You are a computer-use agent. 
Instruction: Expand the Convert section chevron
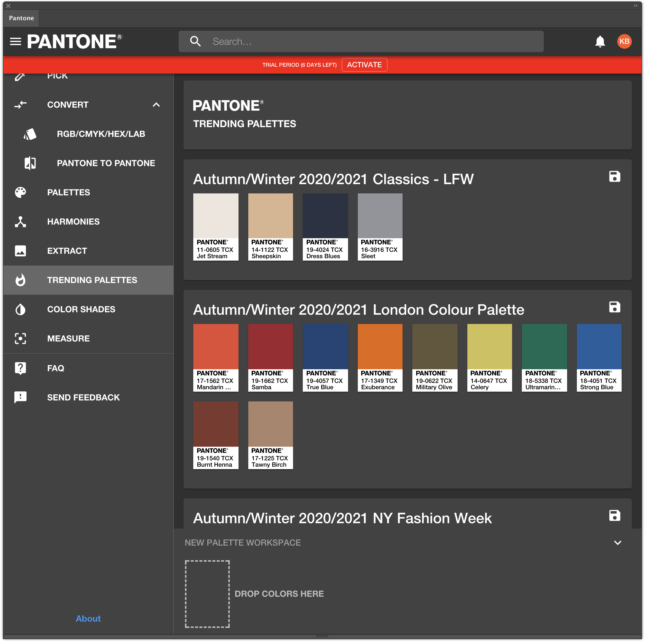pyautogui.click(x=157, y=104)
